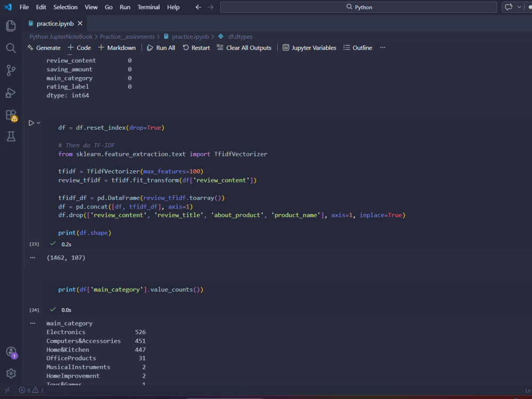Screen dimensions: 532x399
Task: Open the Accounts menu icon
Action: pyautogui.click(x=11, y=352)
